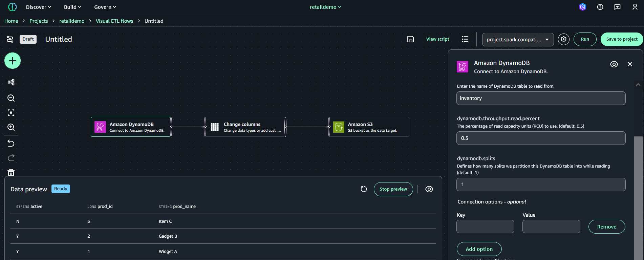
Task: Select the Widget A cell
Action: [168, 252]
